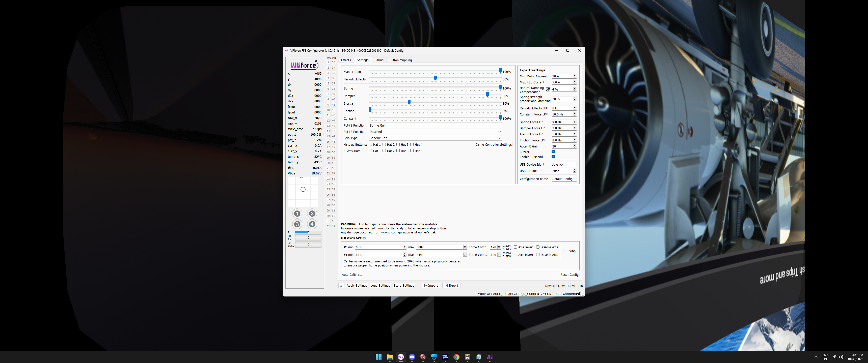Click the Export button with arrow icon
Viewport: 868px width, 363px height.
(451, 286)
